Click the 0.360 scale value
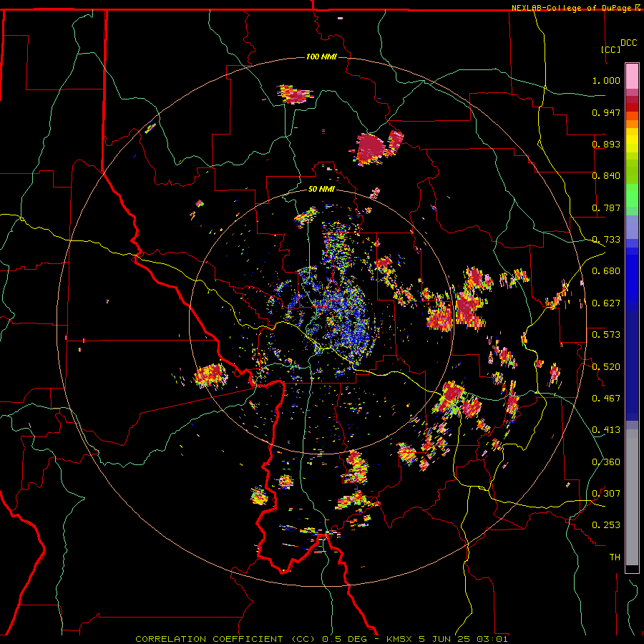This screenshot has width=644, height=644. tap(606, 462)
